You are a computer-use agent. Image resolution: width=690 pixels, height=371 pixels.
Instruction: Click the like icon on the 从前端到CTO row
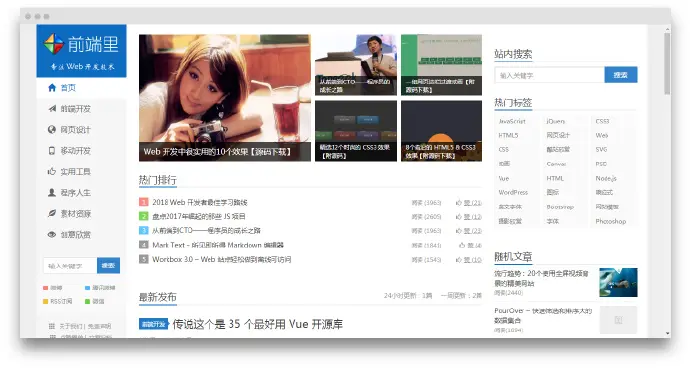point(459,231)
